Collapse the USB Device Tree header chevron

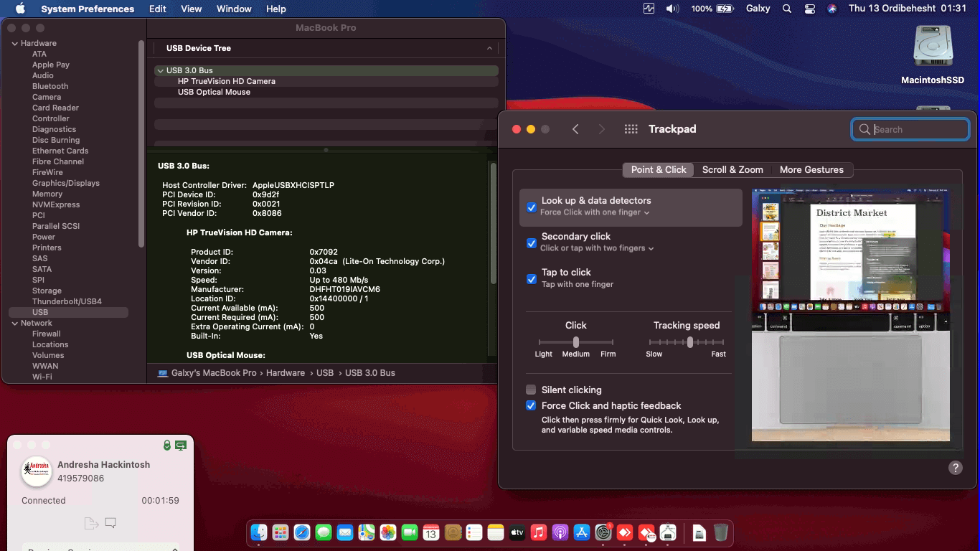click(489, 48)
